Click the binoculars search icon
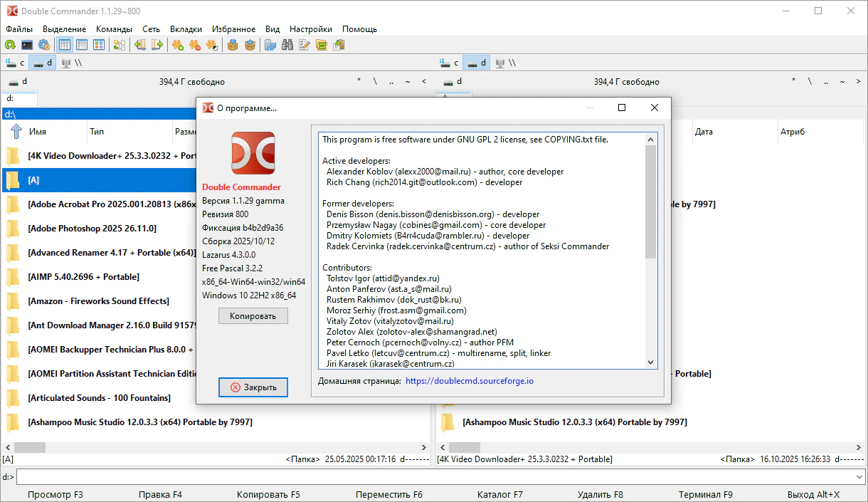This screenshot has height=502, width=868. pos(287,45)
